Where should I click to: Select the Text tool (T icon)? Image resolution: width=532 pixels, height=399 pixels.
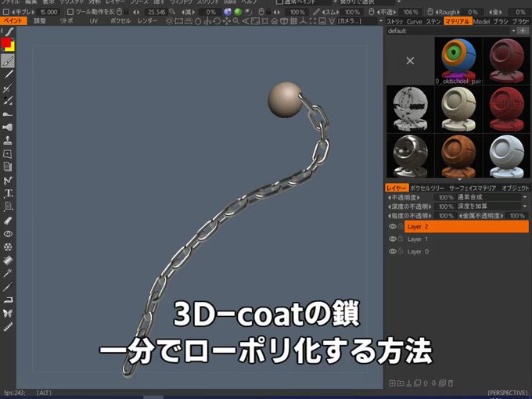tap(8, 193)
